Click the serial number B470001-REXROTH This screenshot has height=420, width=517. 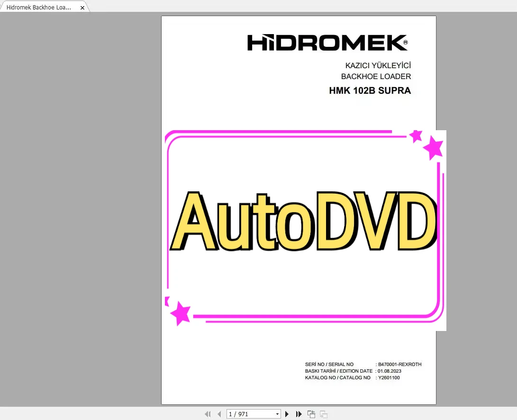pos(399,364)
